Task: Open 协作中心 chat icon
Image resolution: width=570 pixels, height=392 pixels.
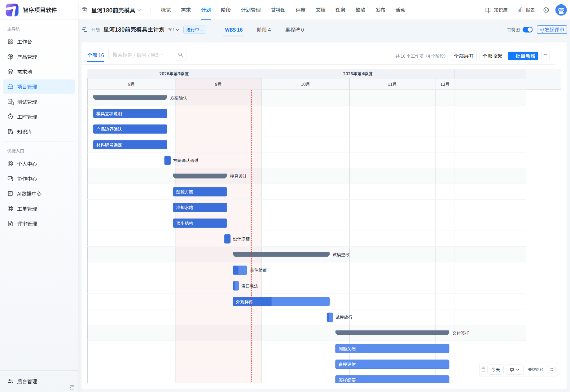Action: [10, 178]
